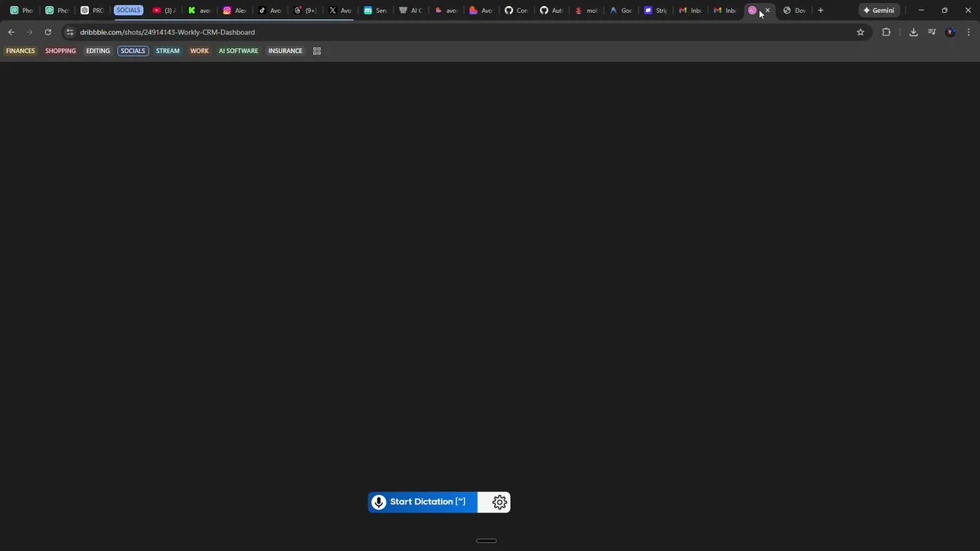
Task: Switch to the second Gmail Inbox tab
Action: coord(724,10)
